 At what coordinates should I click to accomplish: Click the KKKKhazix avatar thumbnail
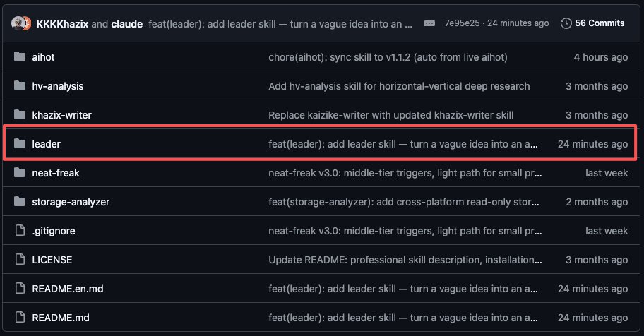coord(18,23)
